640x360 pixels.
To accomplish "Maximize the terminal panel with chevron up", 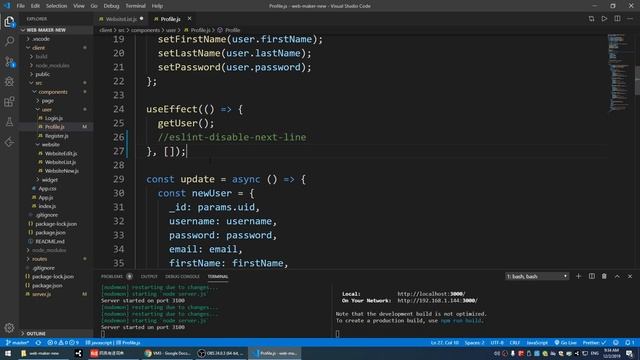I will [x=617, y=276].
